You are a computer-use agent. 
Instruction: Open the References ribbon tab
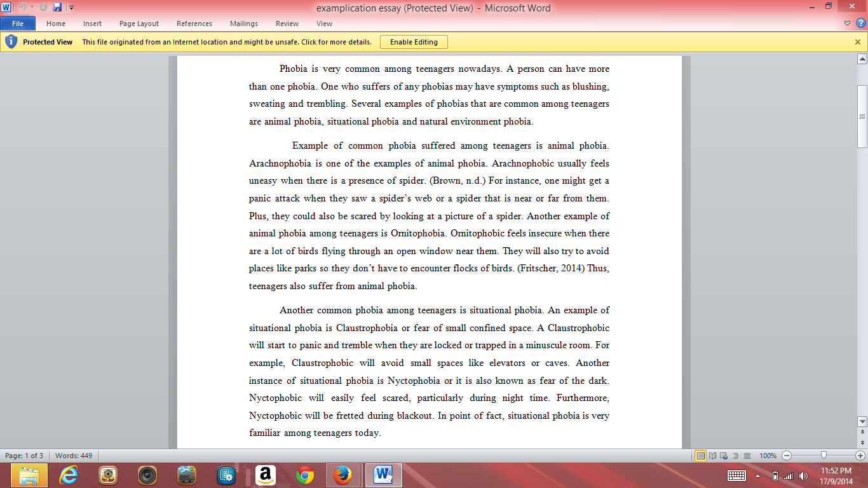point(194,24)
